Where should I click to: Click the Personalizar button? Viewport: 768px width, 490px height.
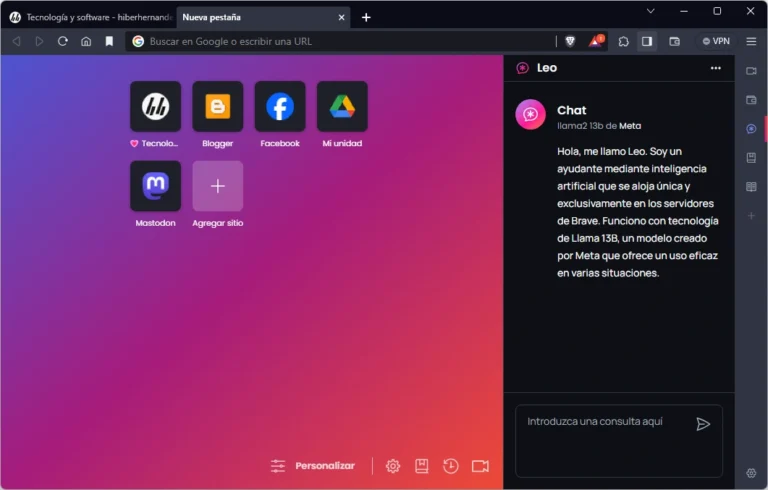point(312,466)
